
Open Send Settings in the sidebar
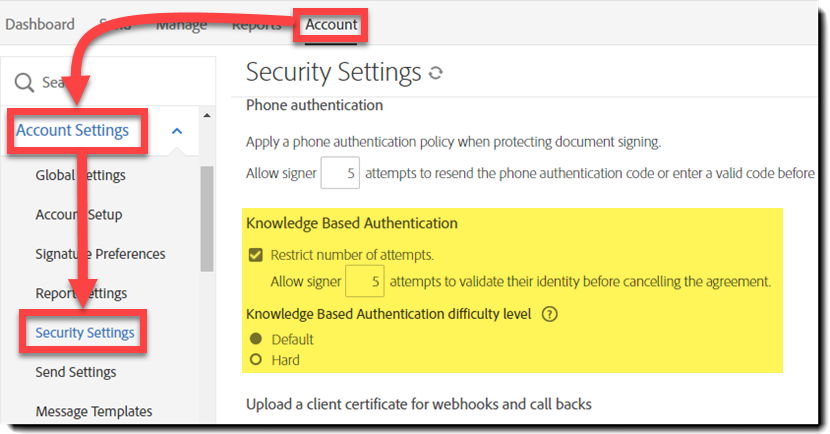click(76, 372)
